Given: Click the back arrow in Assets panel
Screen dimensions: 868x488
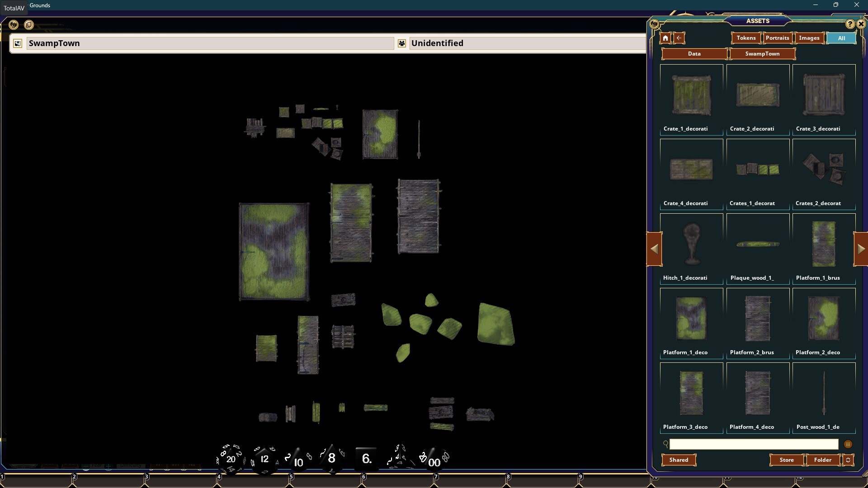Looking at the screenshot, I should 679,38.
